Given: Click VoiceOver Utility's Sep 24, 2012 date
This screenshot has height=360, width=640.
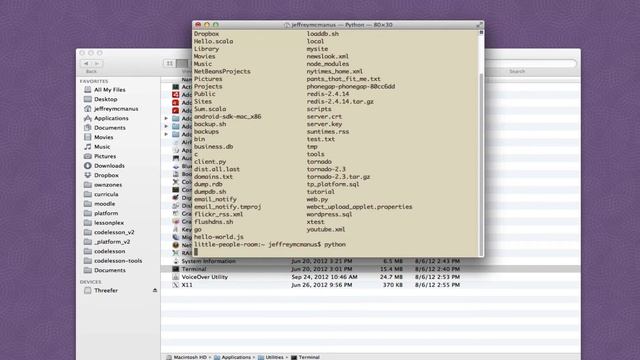Looking at the screenshot, I should click(x=324, y=277).
